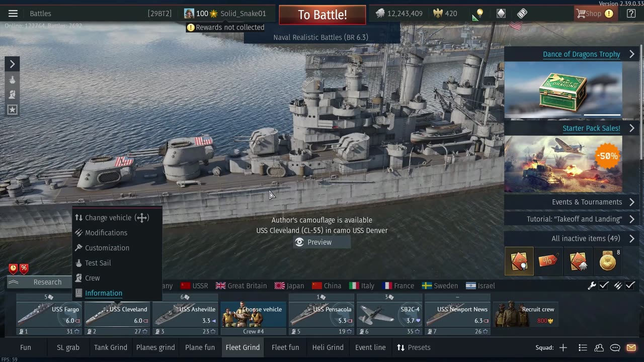Screen dimensions: 644x362
Task: Open the Presets menu
Action: [414, 347]
